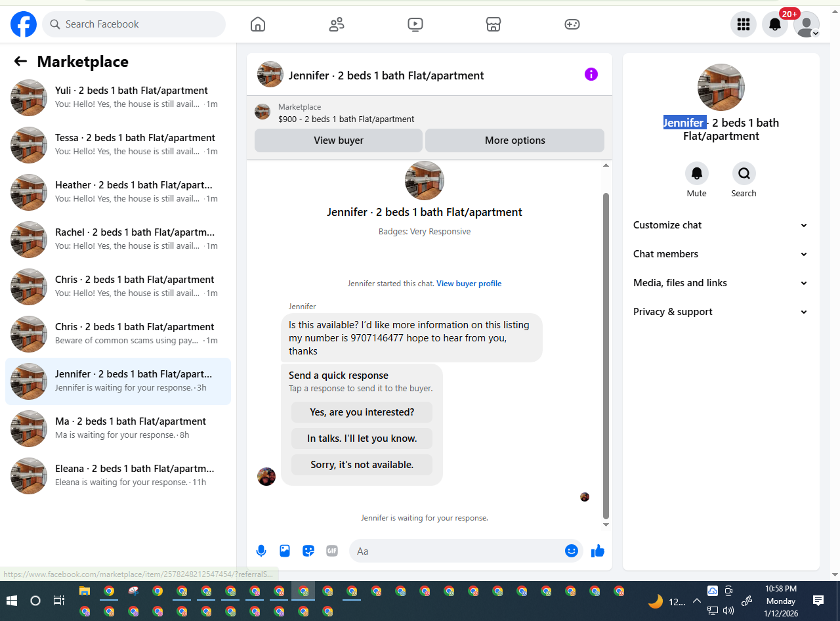Open the Marketplace storefront tab icon

[x=493, y=24]
